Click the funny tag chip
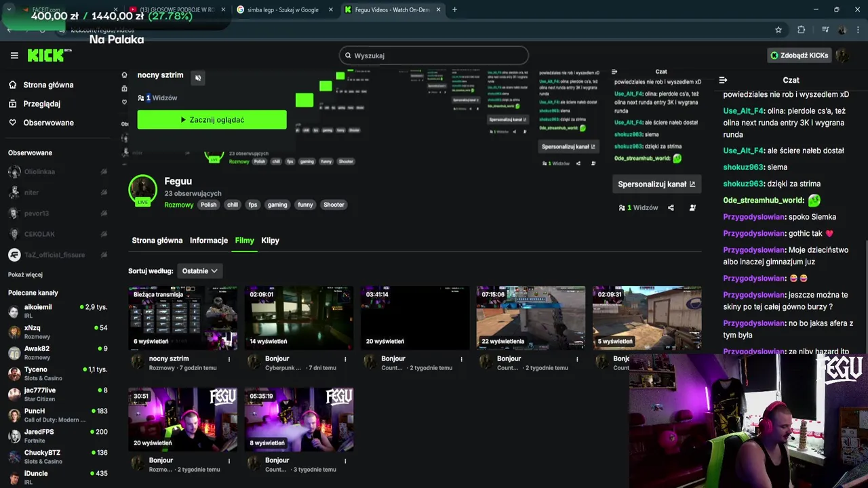868x488 pixels. [306, 205]
